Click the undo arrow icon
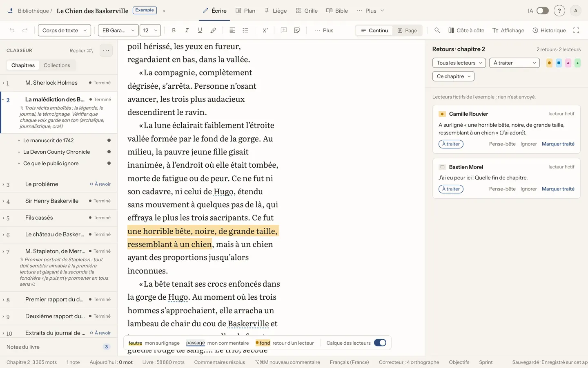The height and width of the screenshot is (368, 588). coord(12,30)
